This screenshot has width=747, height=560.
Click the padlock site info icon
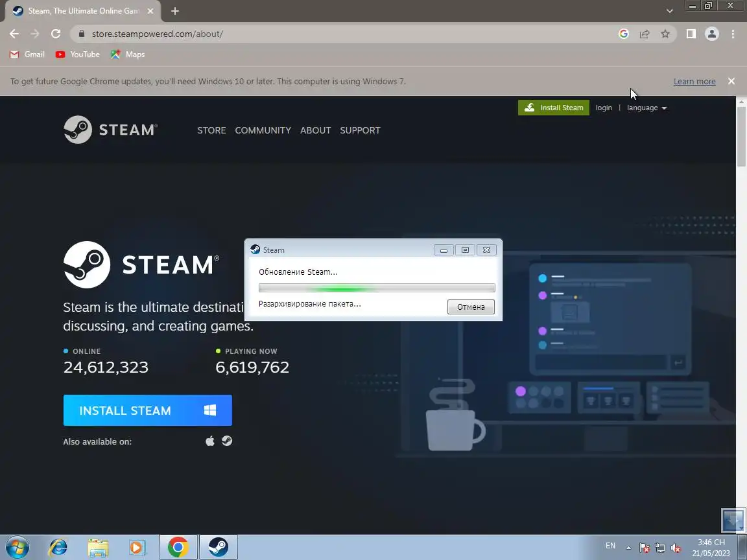[82, 34]
